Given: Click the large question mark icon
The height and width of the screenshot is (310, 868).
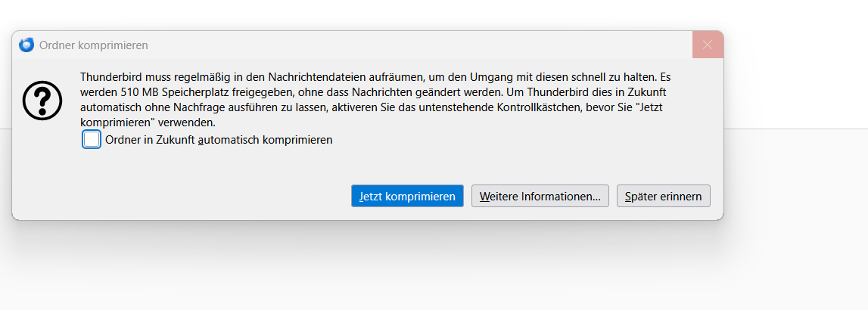Looking at the screenshot, I should coord(42,101).
